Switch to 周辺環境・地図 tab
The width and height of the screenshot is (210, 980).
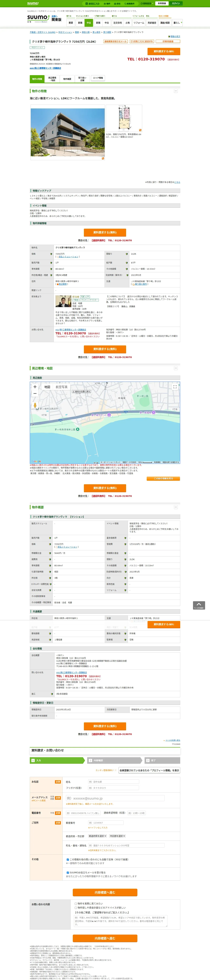coord(52,79)
